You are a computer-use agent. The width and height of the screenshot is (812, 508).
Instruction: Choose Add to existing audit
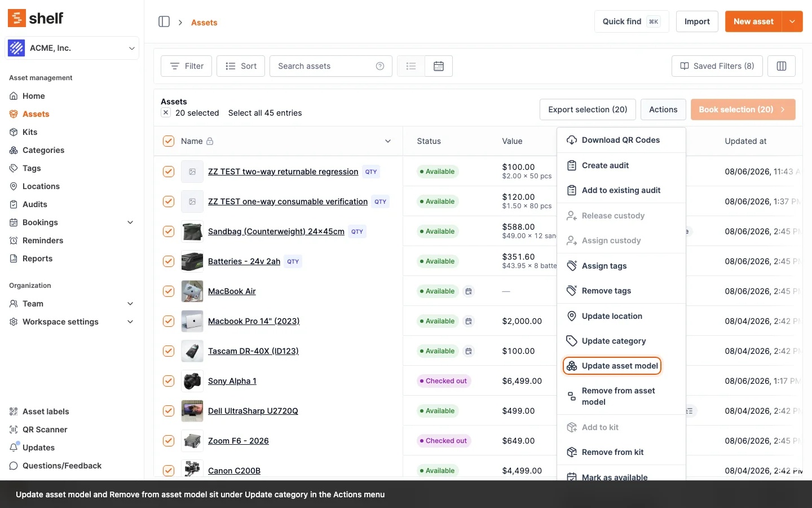pos(621,190)
